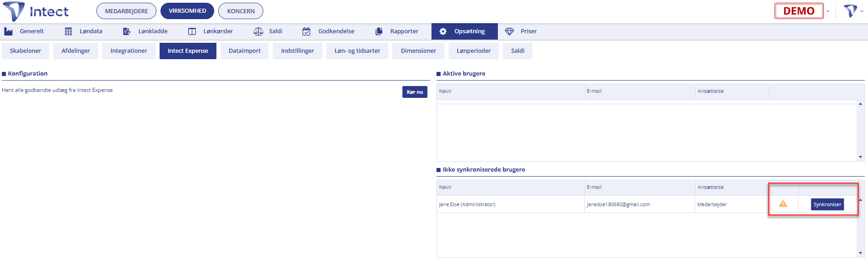The image size is (868, 269).
Task: Click the Kør nu button
Action: pos(415,92)
